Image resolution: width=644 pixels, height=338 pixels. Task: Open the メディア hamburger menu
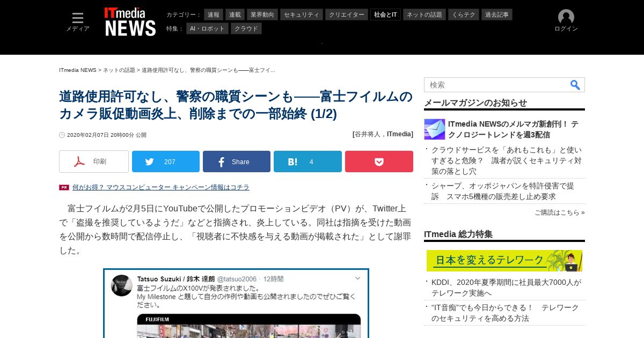coord(78,22)
